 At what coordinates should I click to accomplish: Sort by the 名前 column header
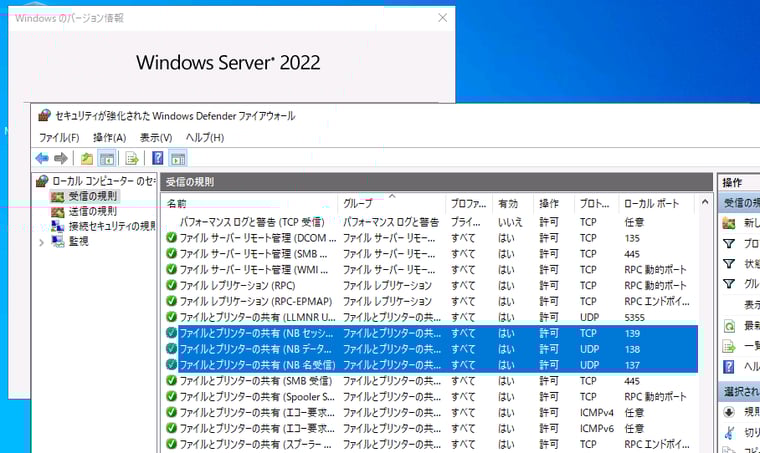click(x=250, y=203)
